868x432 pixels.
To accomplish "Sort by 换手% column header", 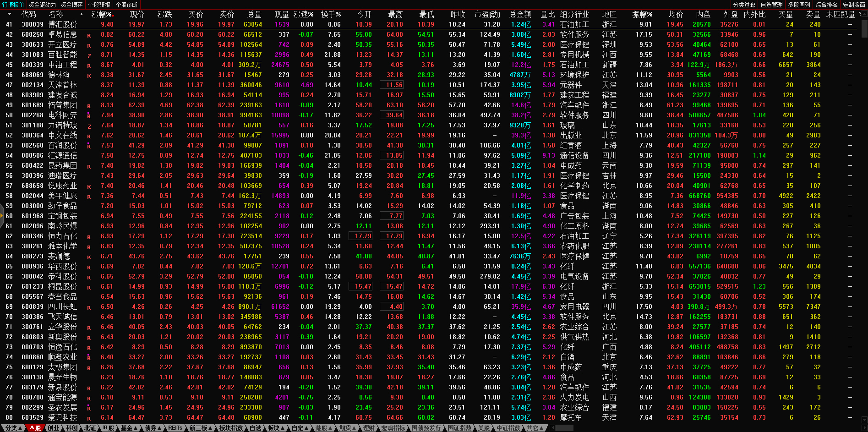I will point(331,14).
